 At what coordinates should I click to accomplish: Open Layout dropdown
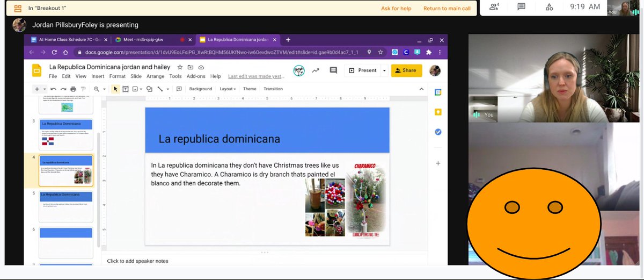point(228,89)
